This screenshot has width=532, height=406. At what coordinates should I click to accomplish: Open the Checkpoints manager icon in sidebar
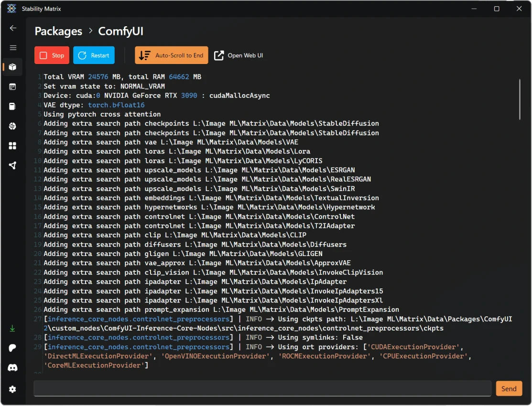coord(13,107)
